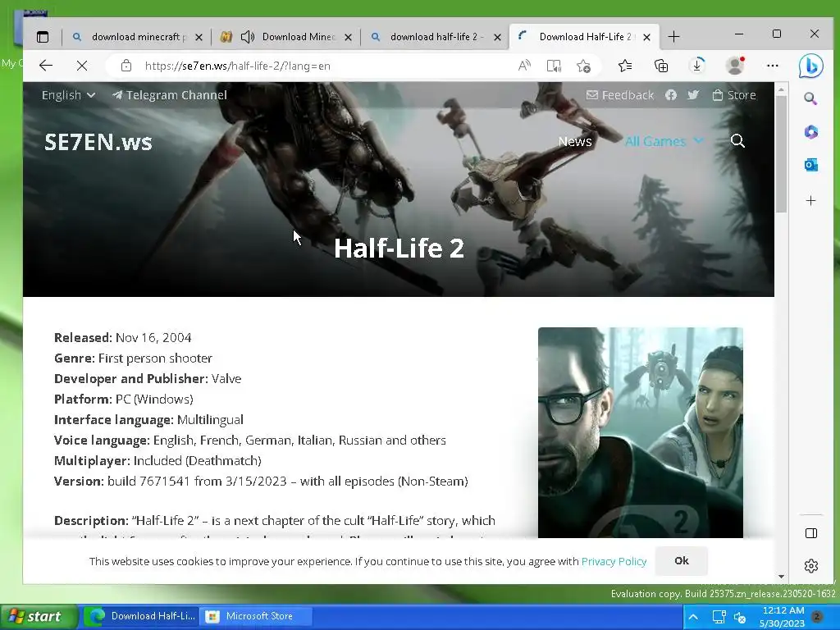
Task: Open the Downloads panel
Action: 697,66
